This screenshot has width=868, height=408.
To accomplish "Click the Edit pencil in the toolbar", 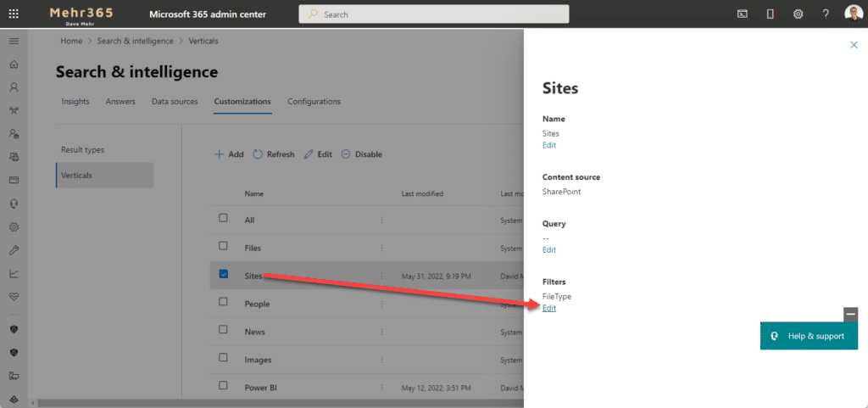I will 318,154.
